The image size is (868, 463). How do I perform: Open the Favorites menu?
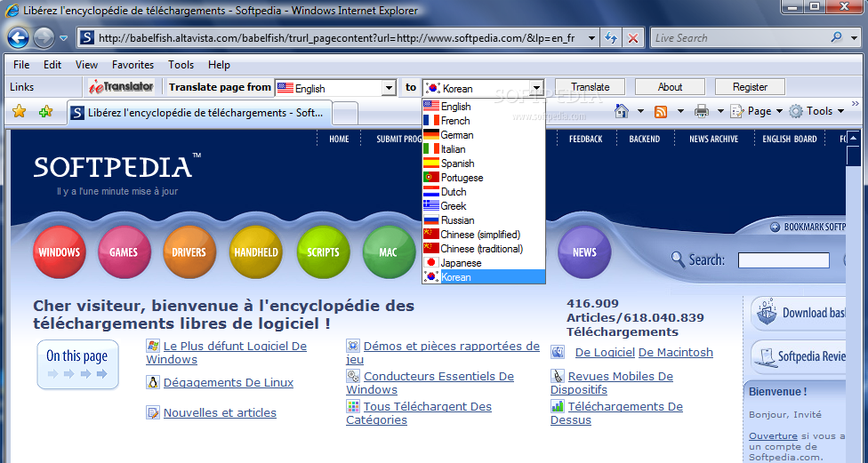click(x=133, y=65)
